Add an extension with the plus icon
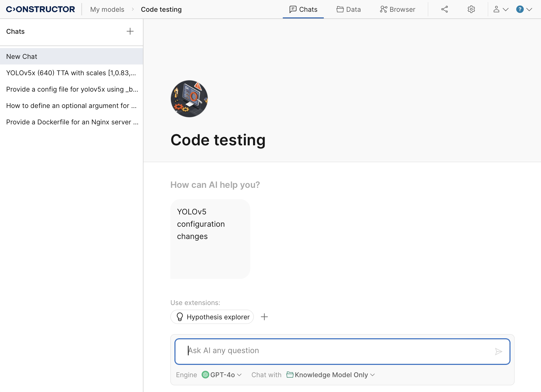The image size is (541, 392). coord(264,317)
